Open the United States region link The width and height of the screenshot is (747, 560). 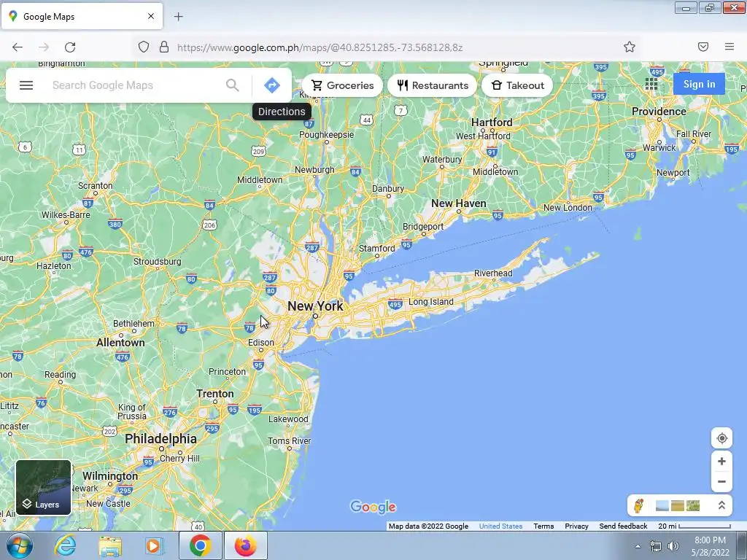500,526
